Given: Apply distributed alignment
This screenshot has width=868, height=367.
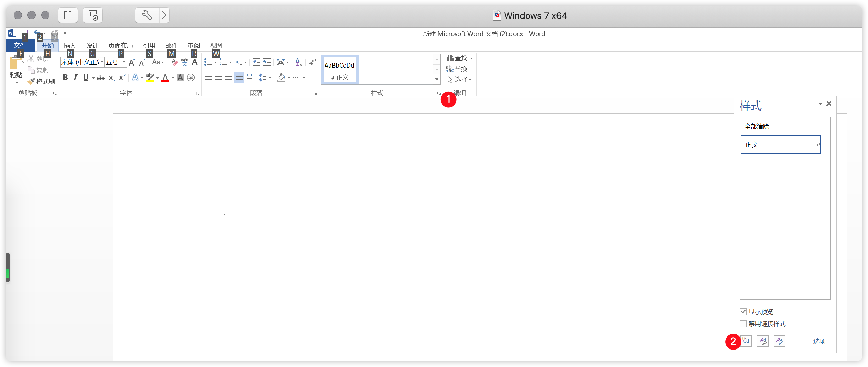Looking at the screenshot, I should click(x=249, y=78).
